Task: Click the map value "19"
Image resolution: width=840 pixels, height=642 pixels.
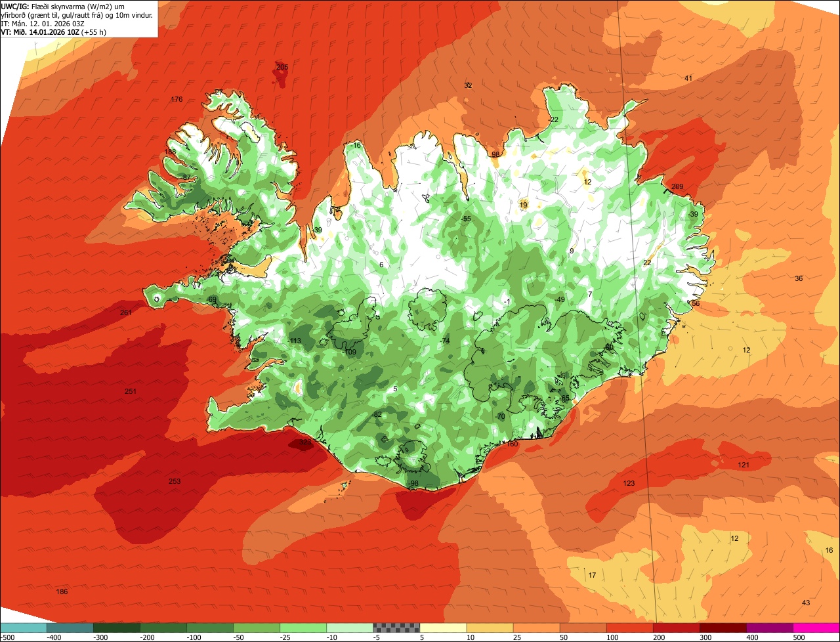Action: pyautogui.click(x=524, y=205)
